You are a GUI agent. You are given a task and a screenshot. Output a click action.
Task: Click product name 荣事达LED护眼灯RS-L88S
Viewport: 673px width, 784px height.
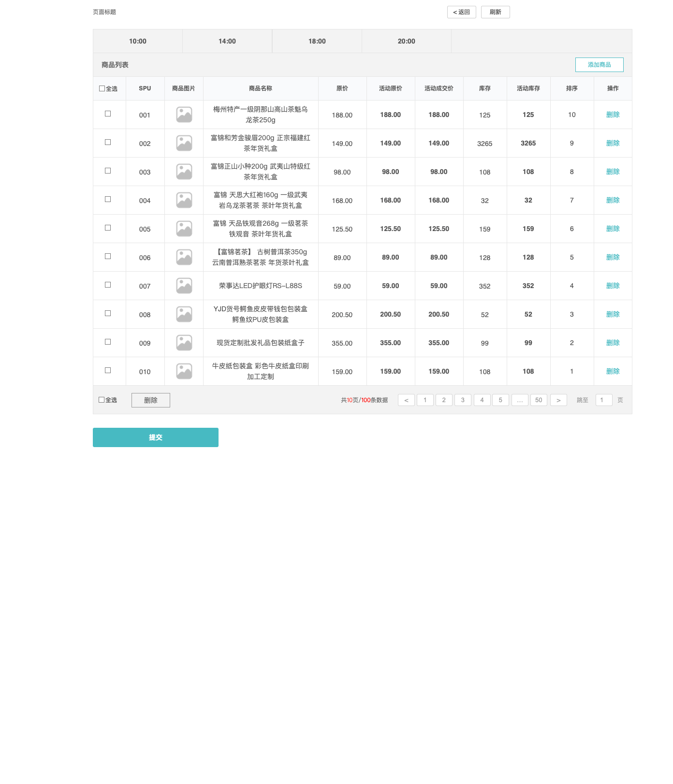pyautogui.click(x=261, y=286)
